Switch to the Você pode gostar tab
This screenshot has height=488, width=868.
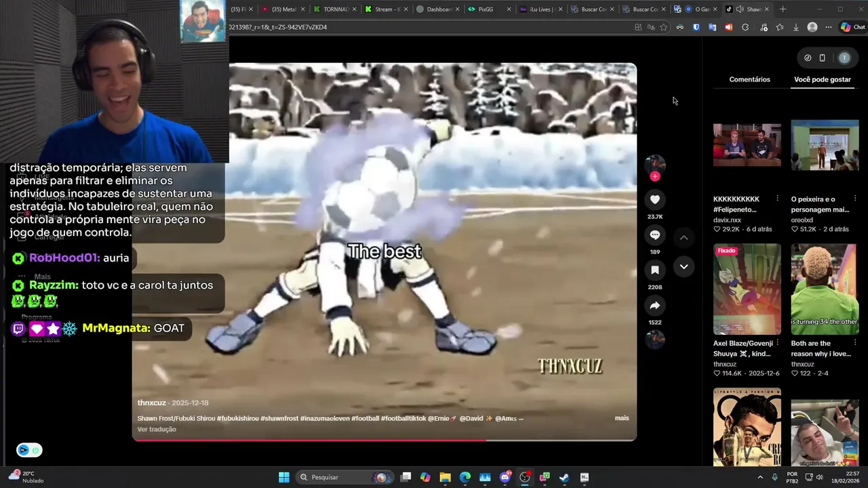coord(822,79)
